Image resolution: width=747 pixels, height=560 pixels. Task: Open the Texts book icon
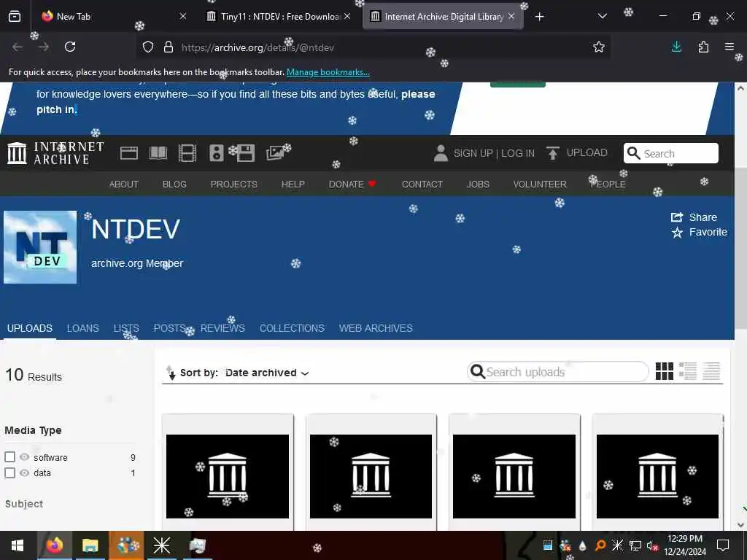158,153
